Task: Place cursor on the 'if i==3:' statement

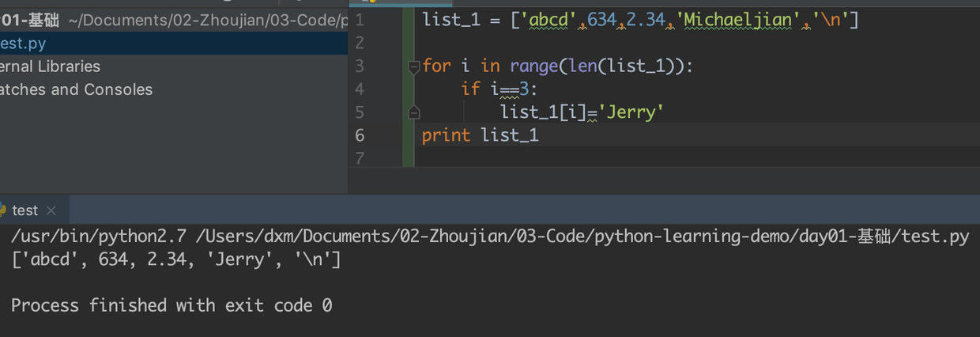Action: [499, 89]
